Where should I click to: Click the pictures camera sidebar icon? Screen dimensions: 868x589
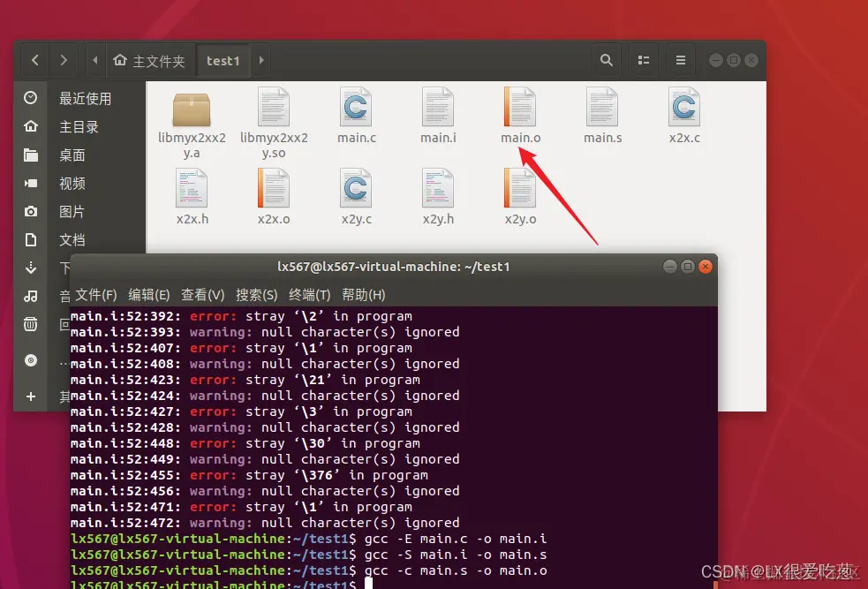tap(30, 211)
